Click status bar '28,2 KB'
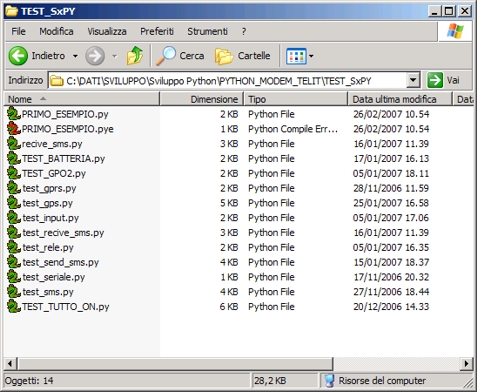Image resolution: width=477 pixels, height=392 pixels. [270, 381]
